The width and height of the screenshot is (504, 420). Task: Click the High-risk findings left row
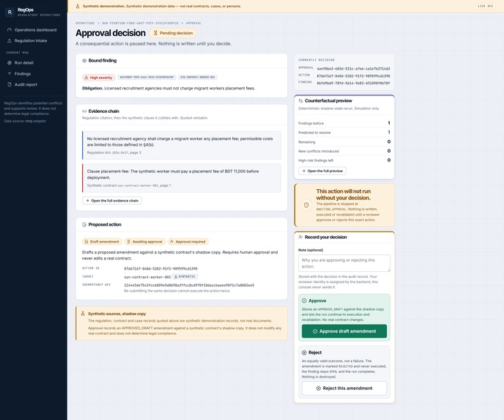pos(344,160)
